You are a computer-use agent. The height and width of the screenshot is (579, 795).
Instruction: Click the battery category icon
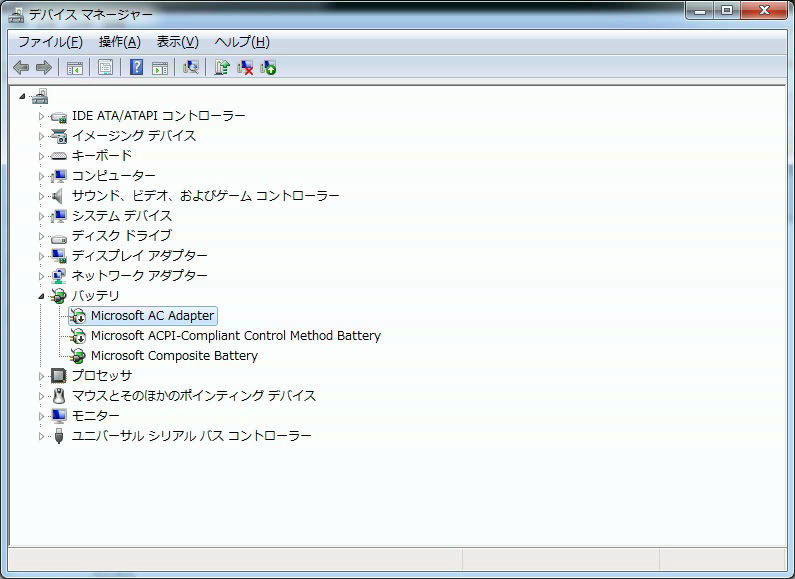click(x=59, y=296)
